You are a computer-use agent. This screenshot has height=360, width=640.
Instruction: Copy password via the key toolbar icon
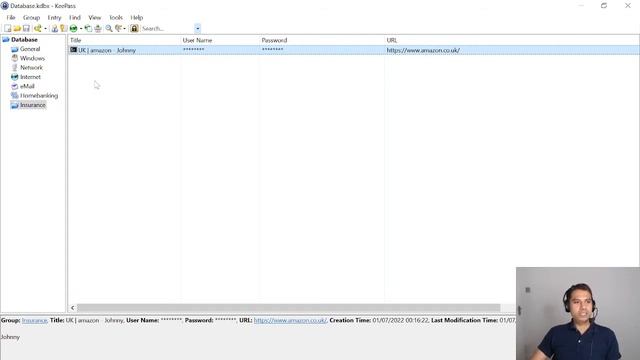(x=63, y=28)
